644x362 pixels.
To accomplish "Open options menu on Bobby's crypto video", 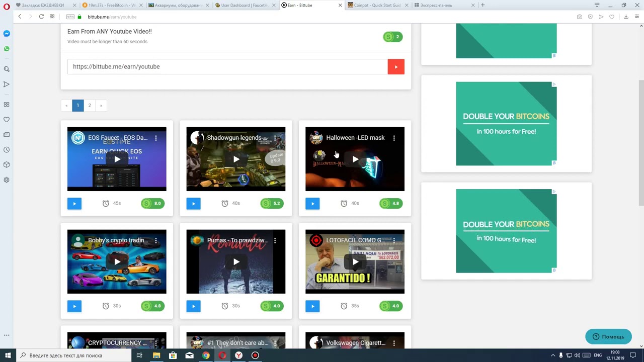I will pyautogui.click(x=156, y=240).
